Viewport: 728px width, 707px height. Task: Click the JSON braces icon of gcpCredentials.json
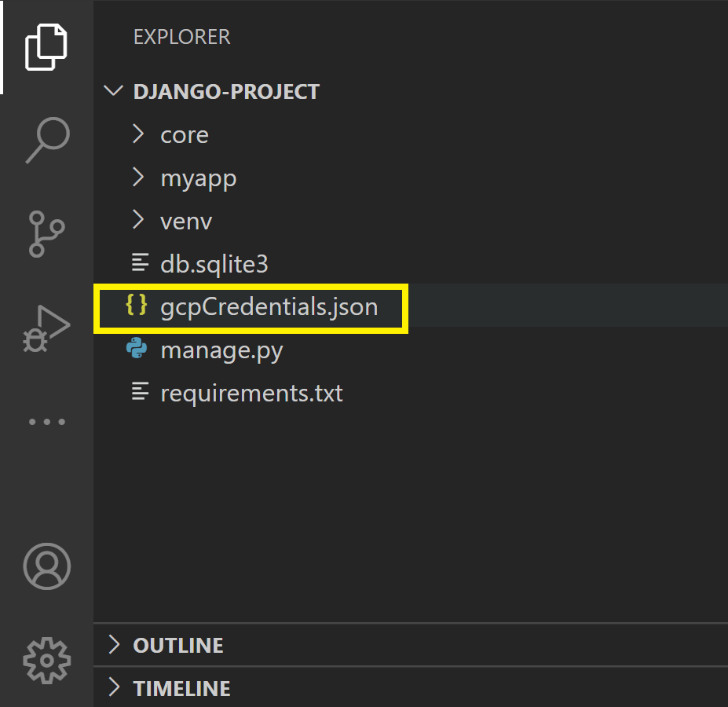[x=140, y=306]
